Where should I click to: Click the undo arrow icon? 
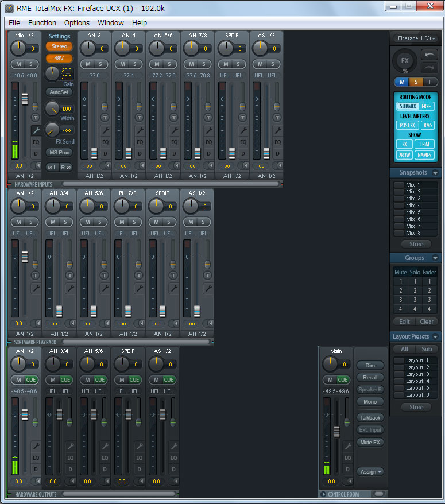coord(429,55)
